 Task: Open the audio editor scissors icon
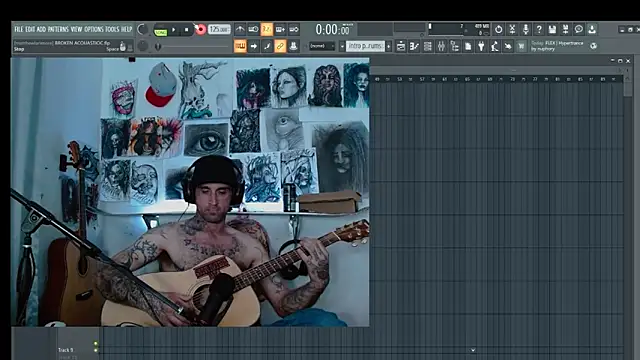coord(512,29)
